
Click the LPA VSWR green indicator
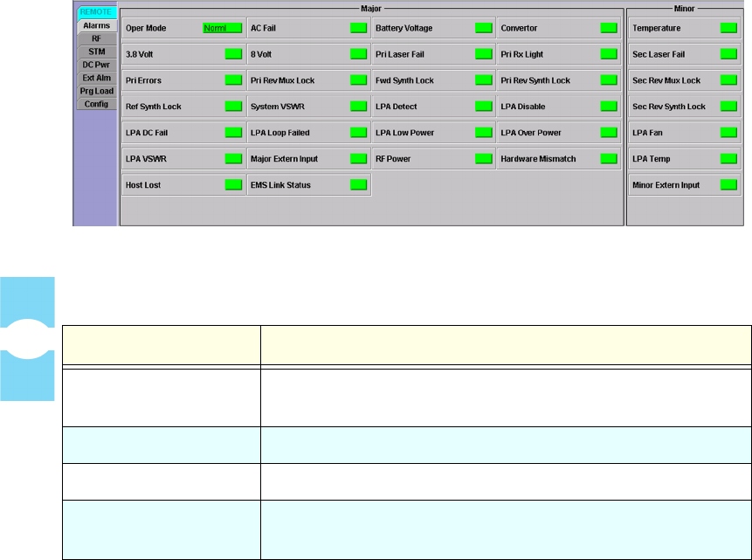coord(233,158)
